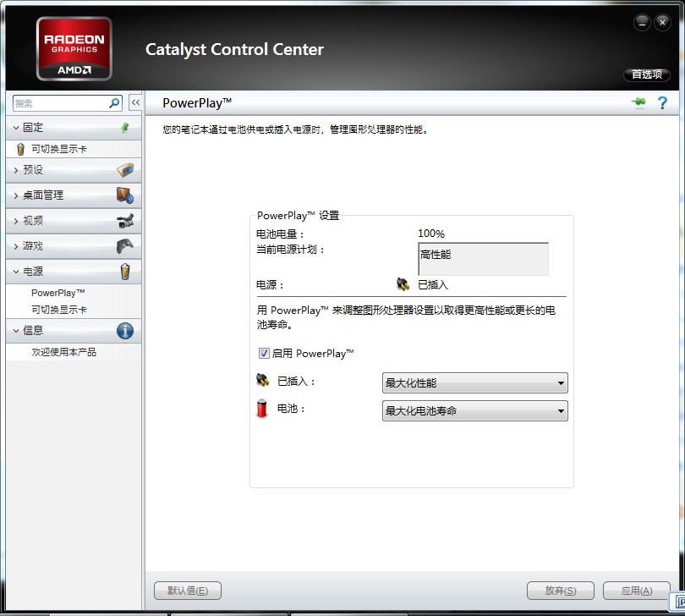Click the 电源 battery icon
685x616 pixels.
click(125, 271)
